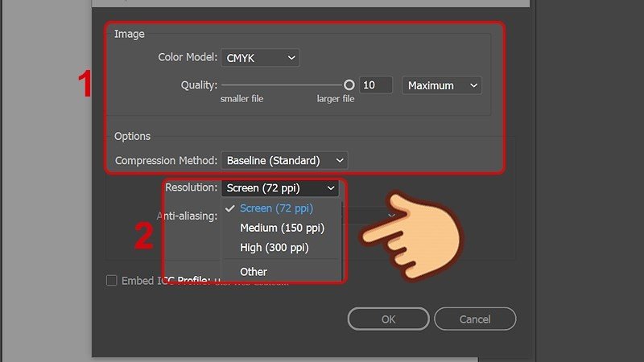Screen dimensions: 644x362
Task: Click the Quality value field showing 10
Action: pyautogui.click(x=376, y=85)
